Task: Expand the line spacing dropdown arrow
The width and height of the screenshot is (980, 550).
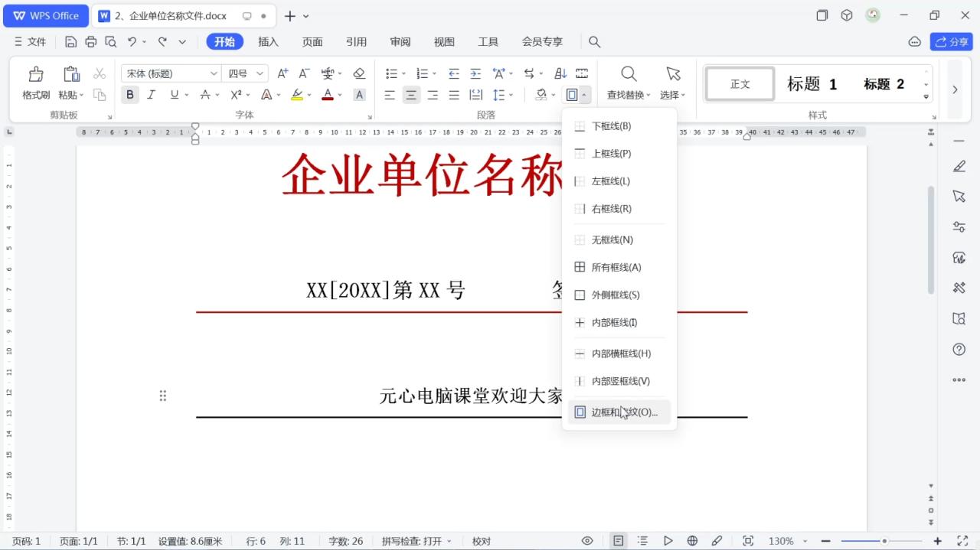Action: [x=511, y=96]
